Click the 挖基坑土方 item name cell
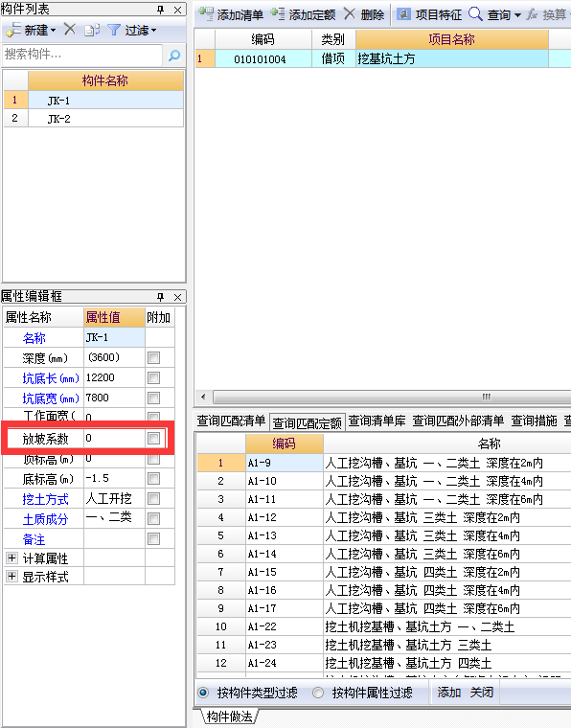571x728 pixels. [451, 59]
